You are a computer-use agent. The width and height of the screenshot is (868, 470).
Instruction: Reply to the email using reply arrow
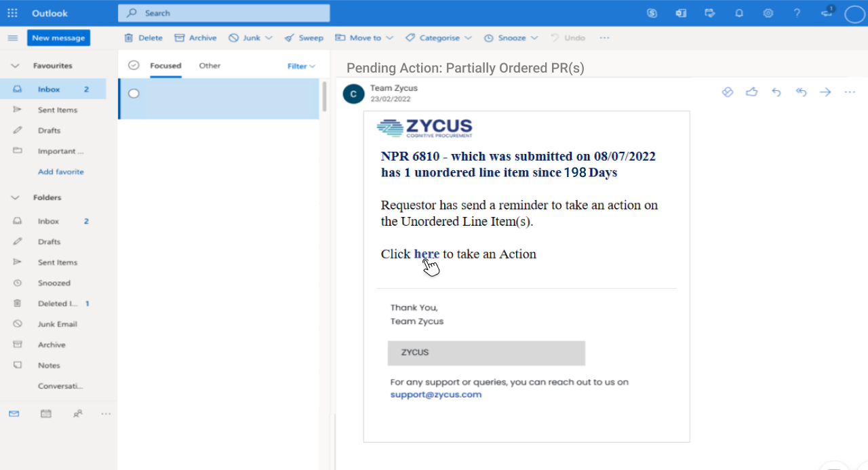click(776, 92)
